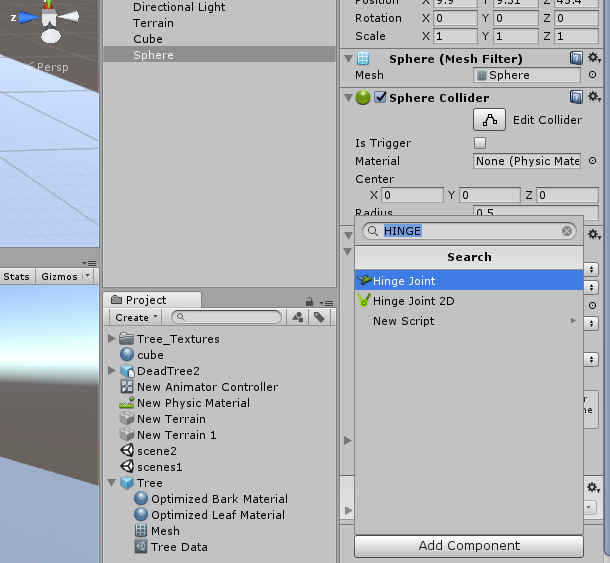Open Sphere Collider gear settings menu

coord(594,97)
